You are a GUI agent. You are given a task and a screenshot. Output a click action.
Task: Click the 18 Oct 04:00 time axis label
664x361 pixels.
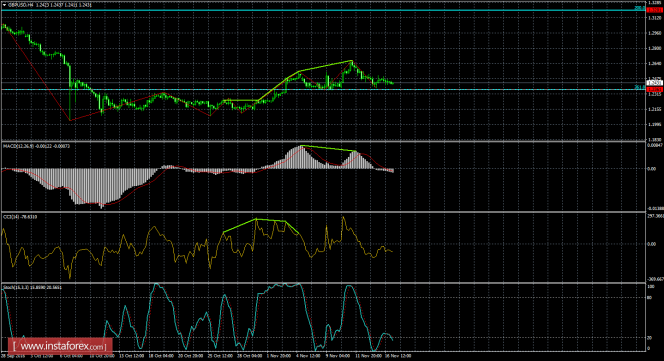160,356
